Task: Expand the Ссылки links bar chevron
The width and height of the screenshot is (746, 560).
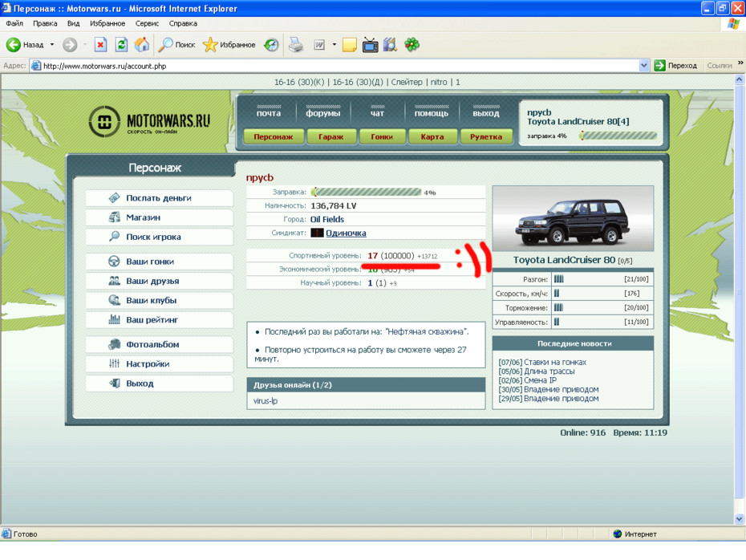Action: point(740,63)
